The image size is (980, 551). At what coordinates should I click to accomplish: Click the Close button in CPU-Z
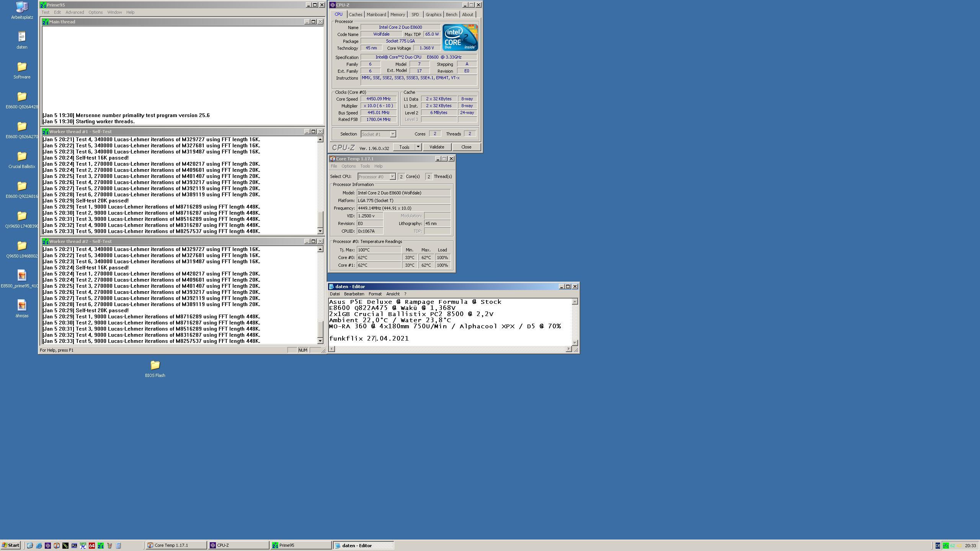[x=466, y=147]
